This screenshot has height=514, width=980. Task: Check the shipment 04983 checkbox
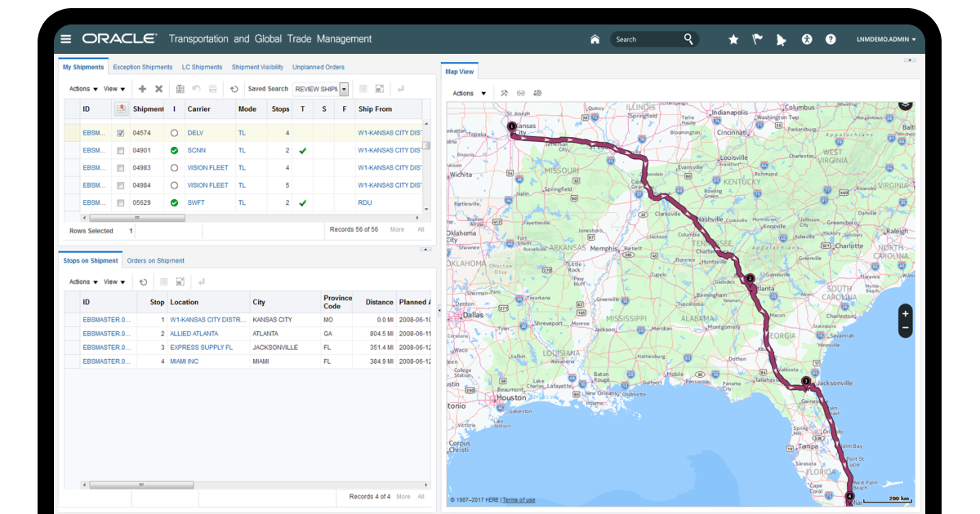[x=121, y=168]
